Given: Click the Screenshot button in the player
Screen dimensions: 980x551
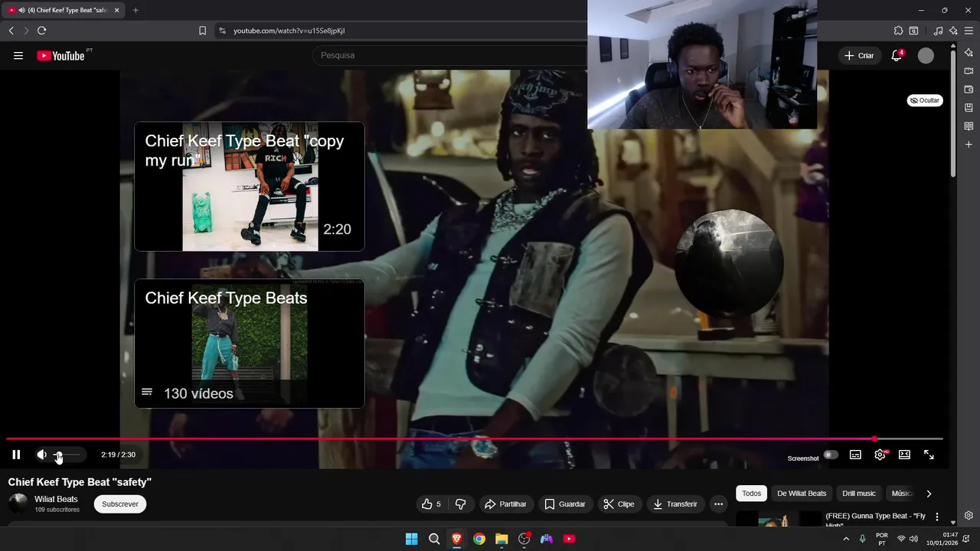Looking at the screenshot, I should coord(803,458).
